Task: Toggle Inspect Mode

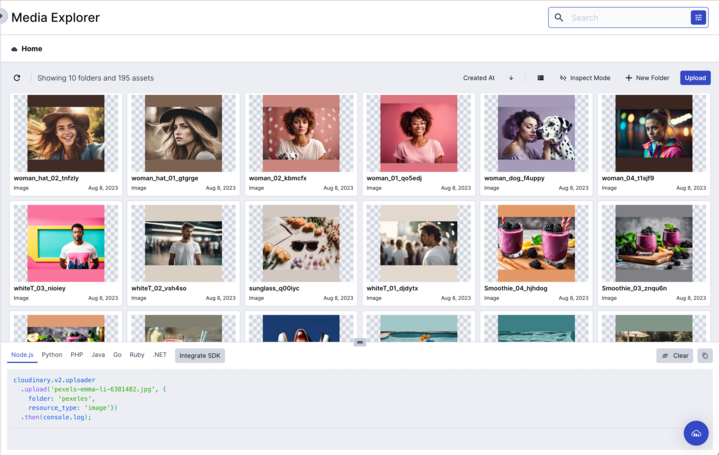Action: [x=584, y=78]
